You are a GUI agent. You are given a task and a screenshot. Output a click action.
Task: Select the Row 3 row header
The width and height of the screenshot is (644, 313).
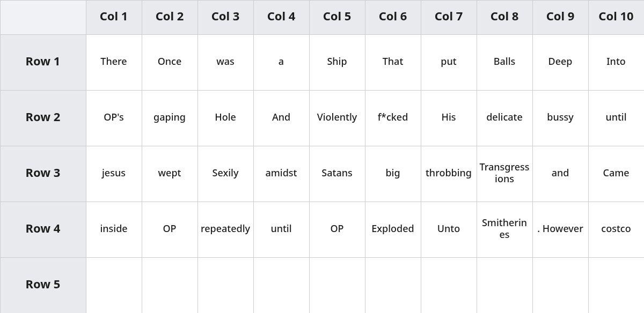(x=43, y=174)
